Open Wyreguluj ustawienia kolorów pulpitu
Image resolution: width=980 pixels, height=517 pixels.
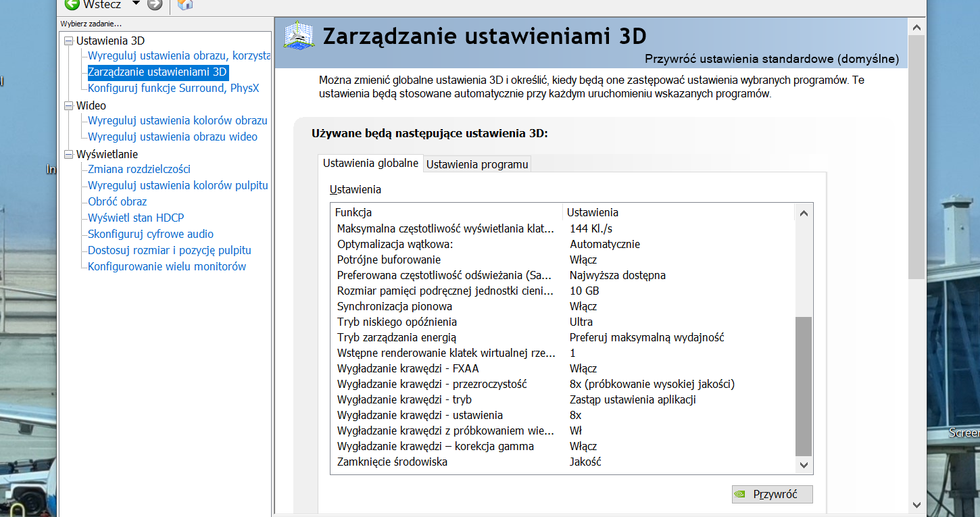click(x=178, y=185)
